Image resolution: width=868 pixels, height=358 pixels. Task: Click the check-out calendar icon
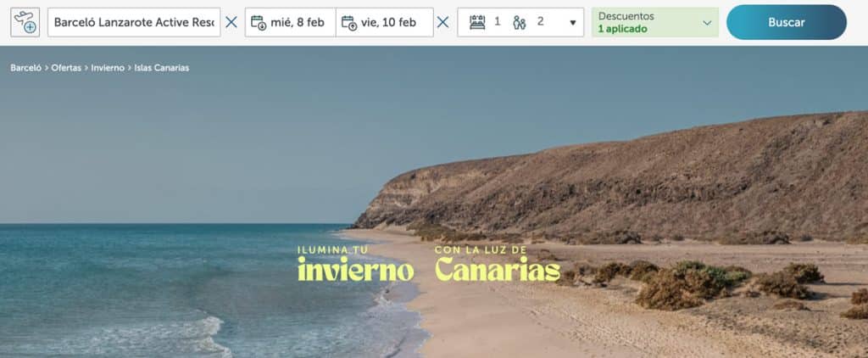click(348, 22)
